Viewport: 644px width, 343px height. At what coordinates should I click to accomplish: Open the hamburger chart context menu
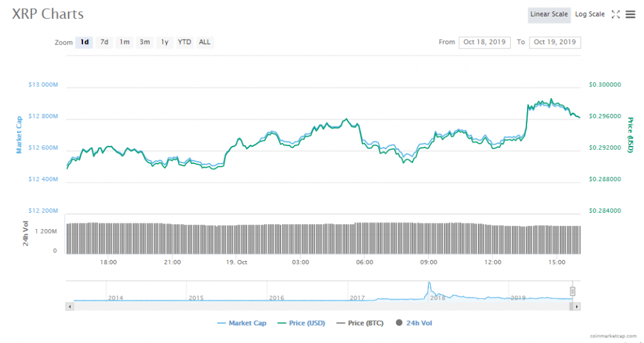(630, 14)
